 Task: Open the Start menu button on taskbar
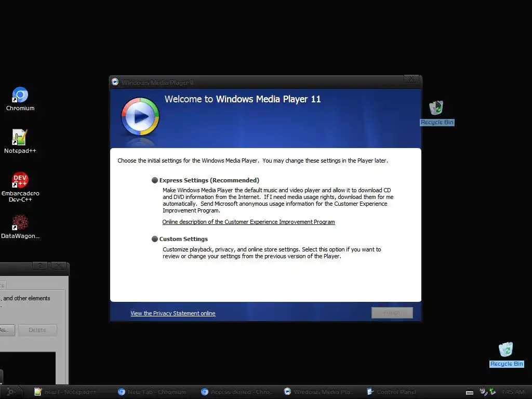coord(11,392)
